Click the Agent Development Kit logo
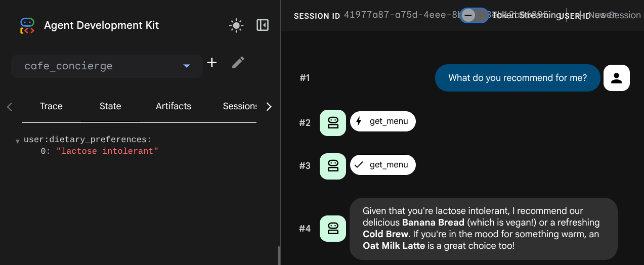 coord(27,25)
